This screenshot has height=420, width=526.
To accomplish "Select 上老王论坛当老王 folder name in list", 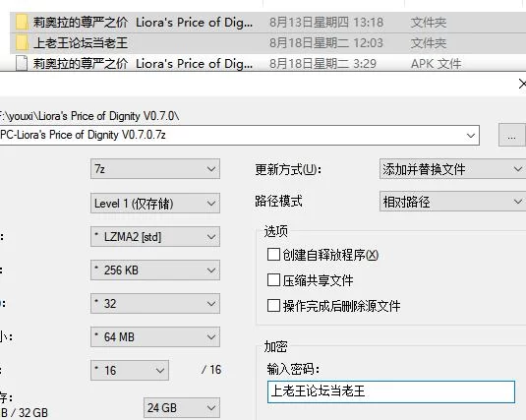I will 81,43.
